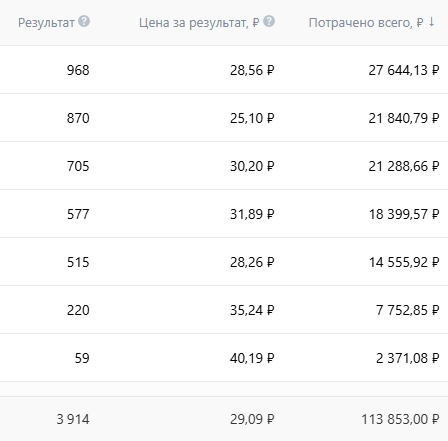
Task: Select price cell 28,56 ₽
Action: tap(252, 70)
